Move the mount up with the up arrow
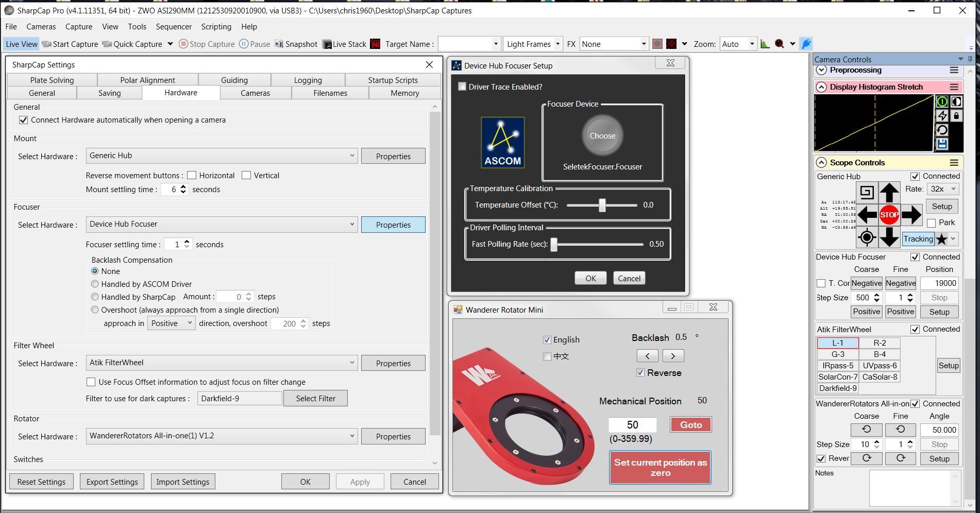This screenshot has height=513, width=980. (889, 193)
